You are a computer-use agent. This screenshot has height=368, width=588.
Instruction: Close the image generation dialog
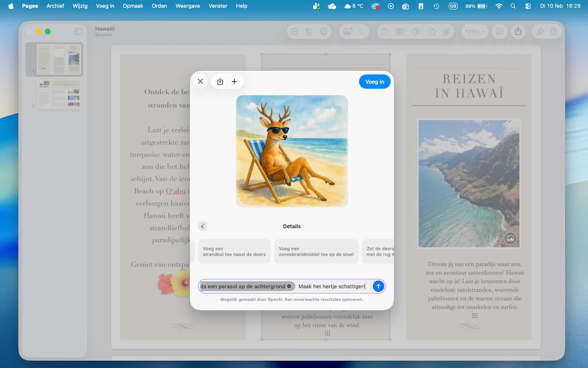(x=200, y=81)
